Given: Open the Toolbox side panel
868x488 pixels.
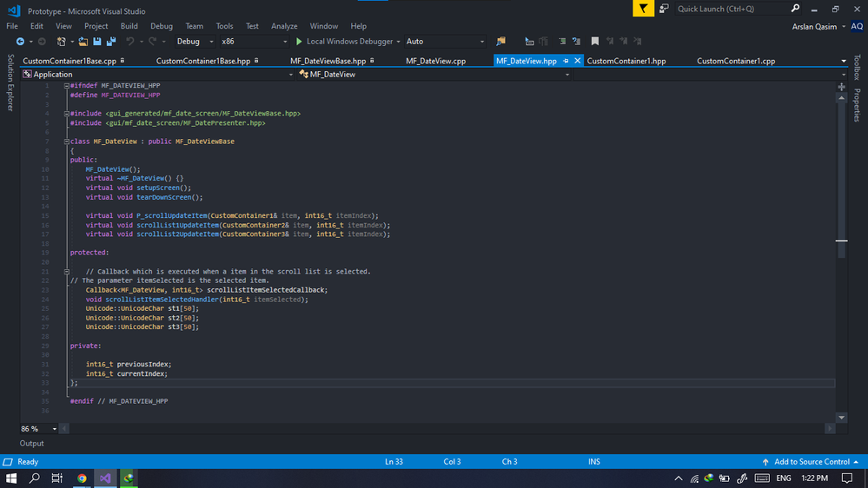Looking at the screenshot, I should (x=857, y=68).
